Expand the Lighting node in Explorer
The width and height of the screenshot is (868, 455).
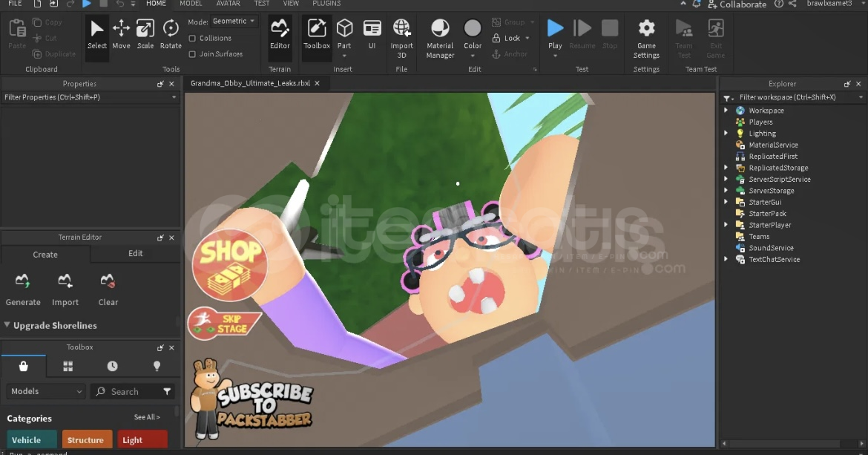(726, 134)
